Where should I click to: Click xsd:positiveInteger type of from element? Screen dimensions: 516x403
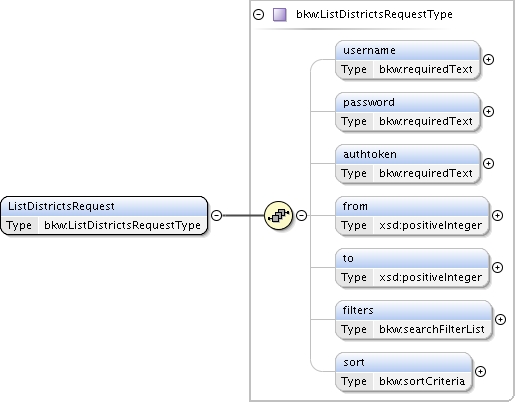430,225
